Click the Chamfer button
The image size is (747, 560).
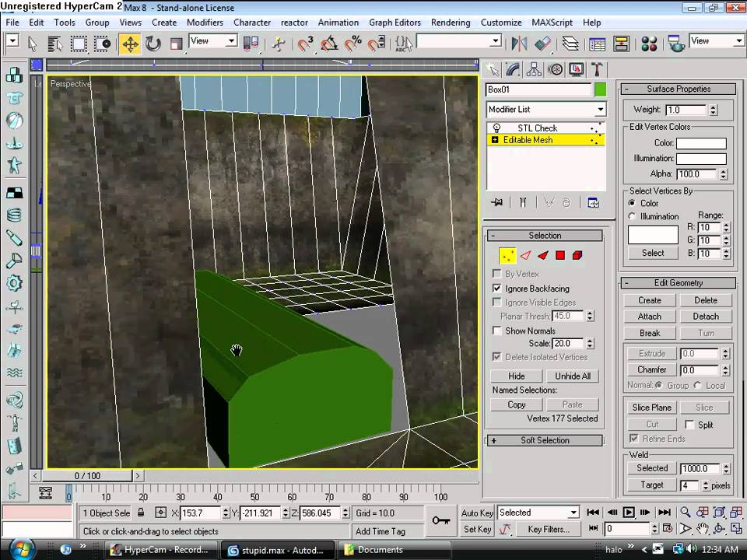tap(651, 369)
